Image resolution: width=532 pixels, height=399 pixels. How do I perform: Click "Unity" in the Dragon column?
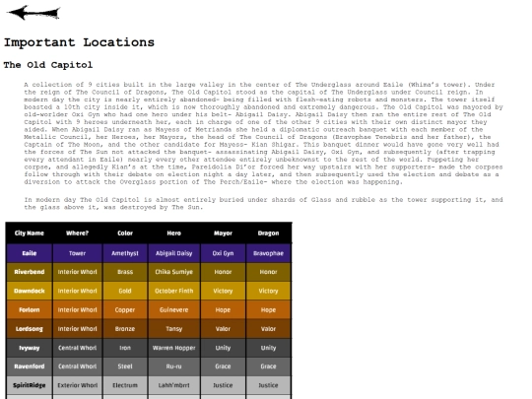point(268,348)
